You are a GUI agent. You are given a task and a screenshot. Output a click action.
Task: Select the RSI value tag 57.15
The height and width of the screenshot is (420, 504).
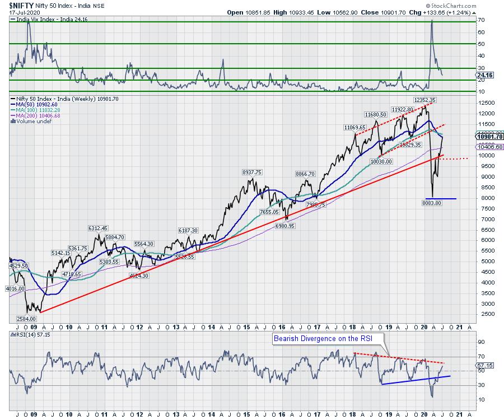[483, 365]
